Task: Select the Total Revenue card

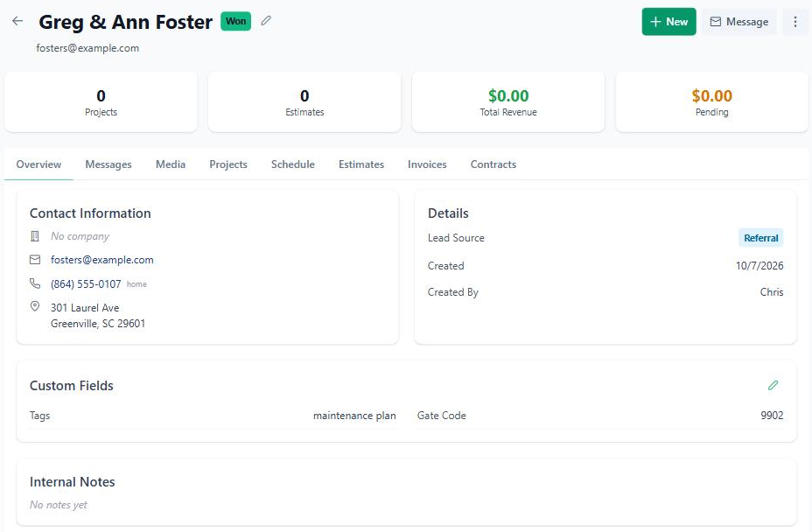Action: click(x=508, y=102)
